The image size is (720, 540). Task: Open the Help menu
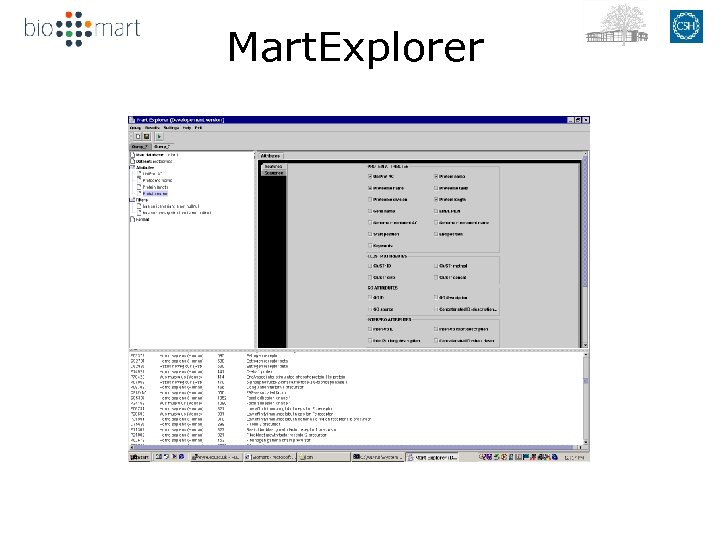point(187,128)
